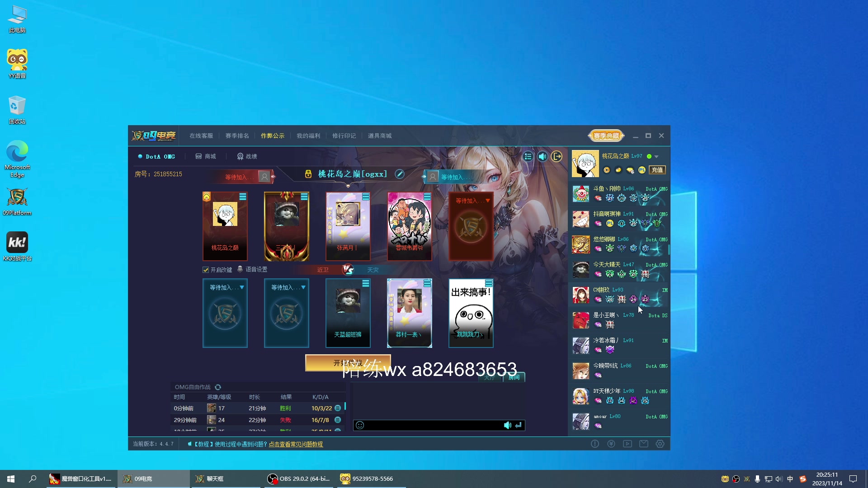Open own profile avatar 桃花岛之巅
868x488 pixels.
tap(585, 164)
